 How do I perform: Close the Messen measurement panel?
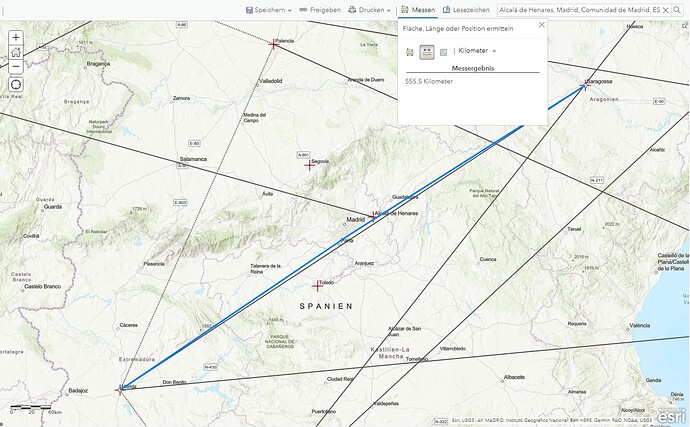[x=542, y=25]
